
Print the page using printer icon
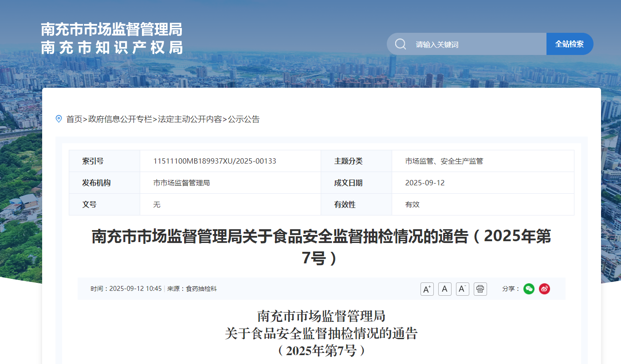click(480, 289)
